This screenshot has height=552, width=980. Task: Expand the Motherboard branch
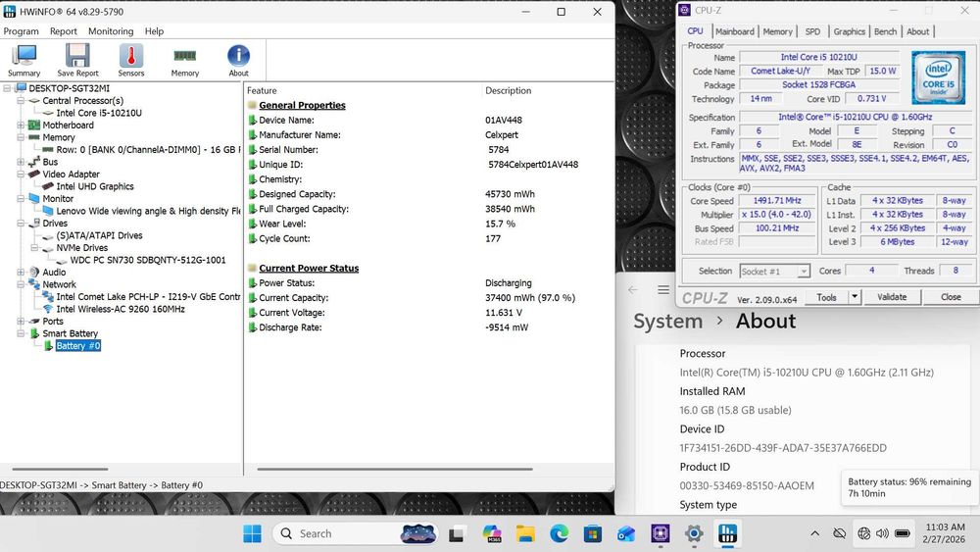coord(21,125)
